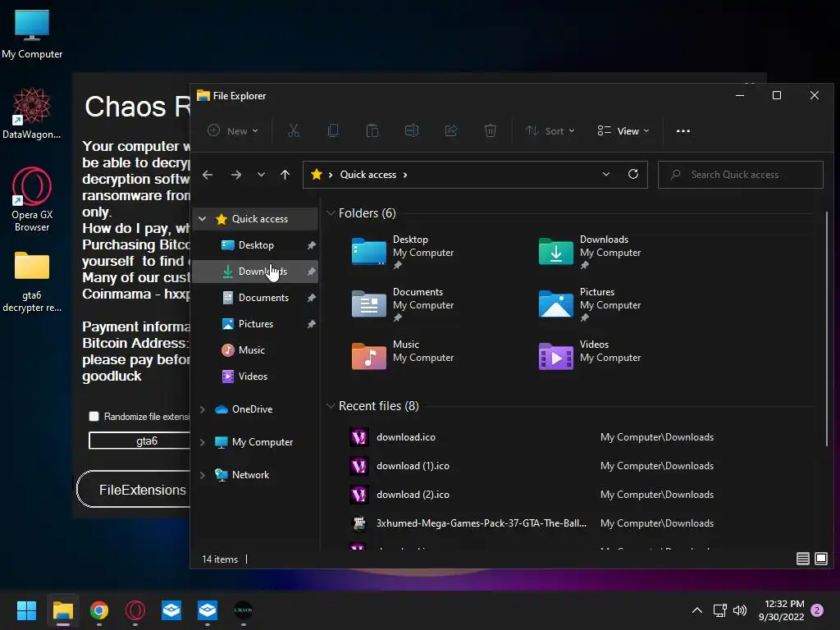This screenshot has height=630, width=840.
Task: Select Music in navigation pane
Action: [255, 349]
